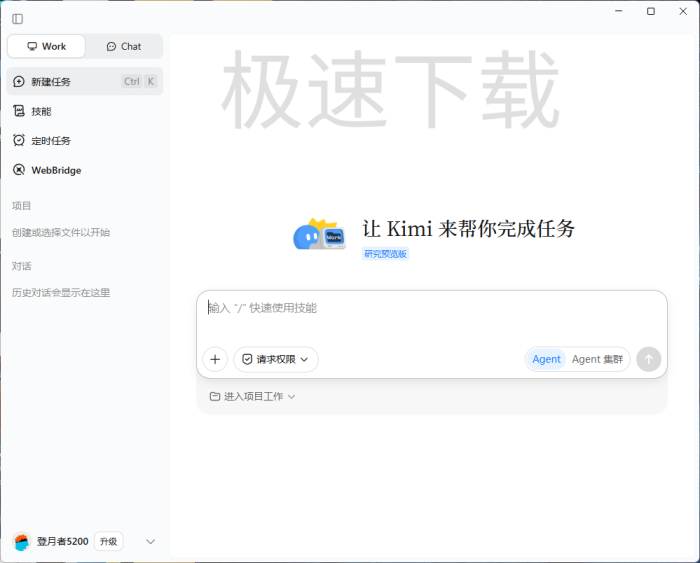The height and width of the screenshot is (563, 700).
Task: Click the 项目 section header
Action: click(21, 206)
